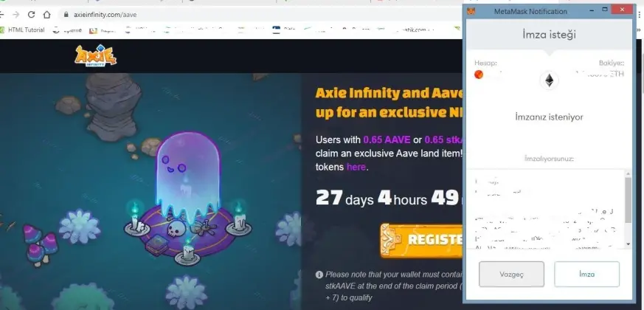Screen dimensions: 644x310
Task: Click the note info icon
Action: pos(319,275)
